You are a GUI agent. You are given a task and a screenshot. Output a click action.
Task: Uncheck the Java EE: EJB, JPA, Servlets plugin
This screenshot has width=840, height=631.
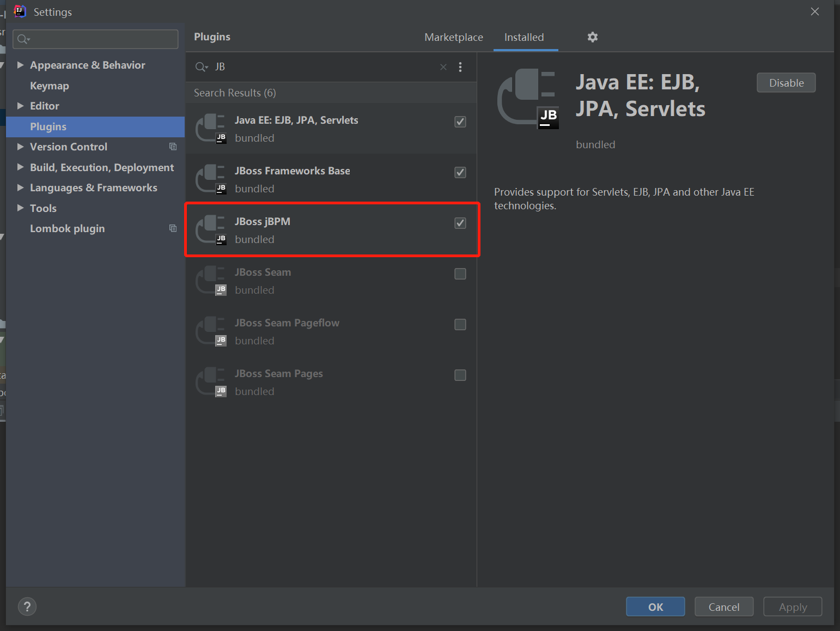[460, 122]
